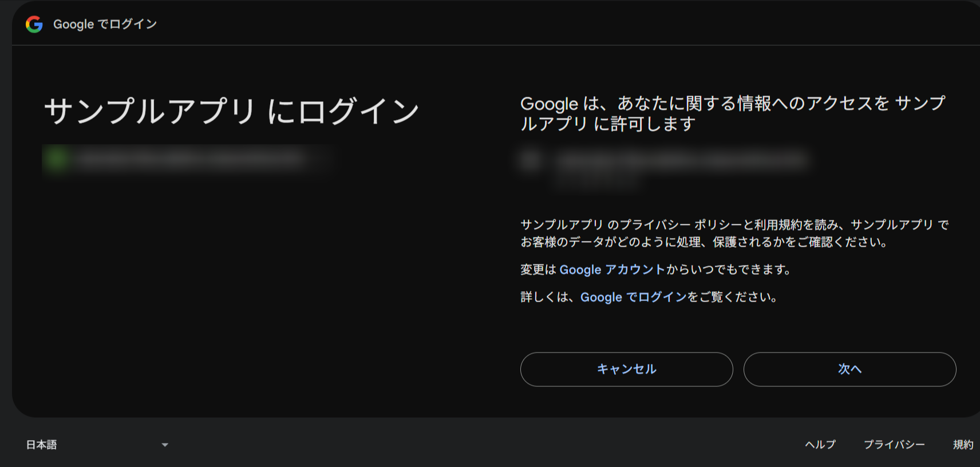The width and height of the screenshot is (980, 467).
Task: Click the blurred account info icon on right
Action: point(531,160)
